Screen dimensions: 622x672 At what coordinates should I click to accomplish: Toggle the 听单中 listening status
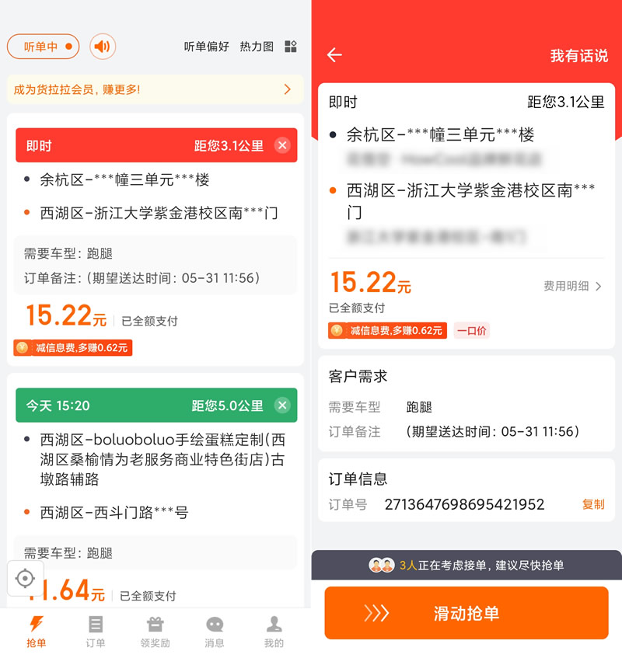pos(43,47)
